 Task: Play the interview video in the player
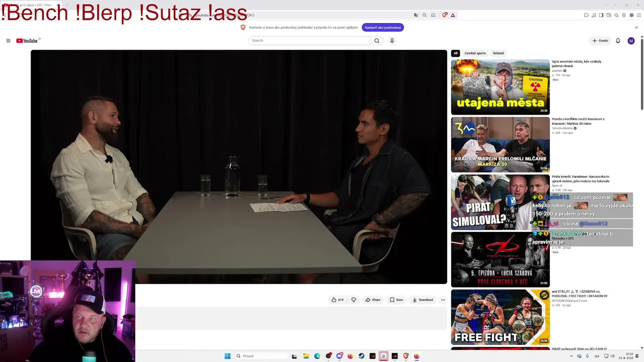tap(239, 167)
